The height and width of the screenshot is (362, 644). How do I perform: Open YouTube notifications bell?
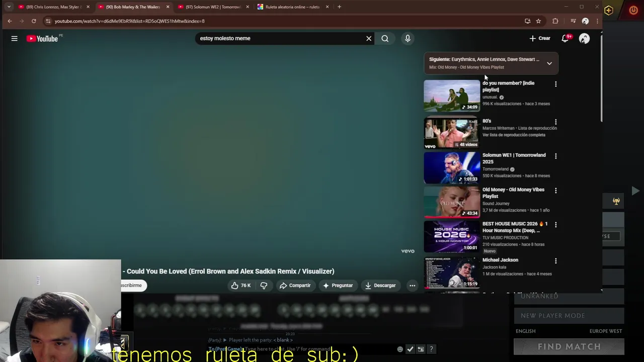coord(566,38)
